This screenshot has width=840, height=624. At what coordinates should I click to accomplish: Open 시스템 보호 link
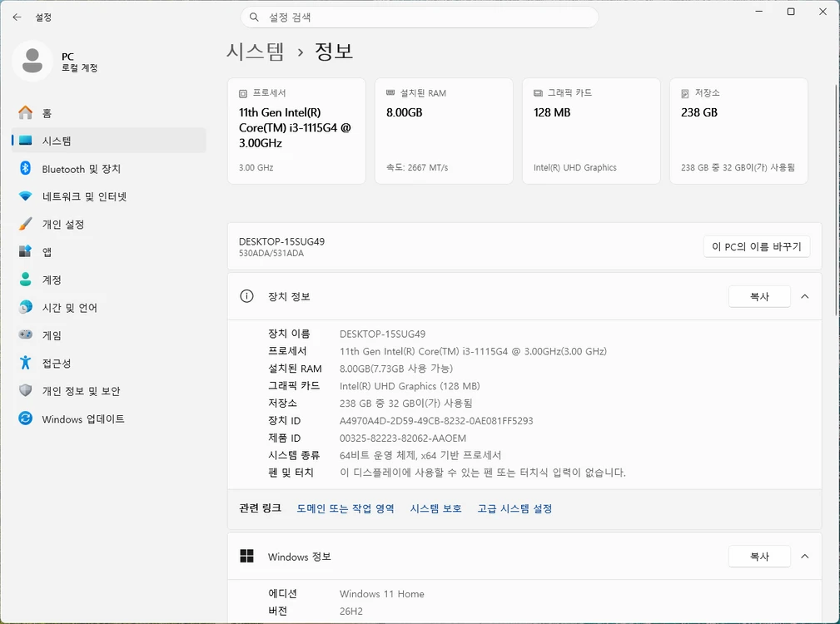tap(436, 508)
